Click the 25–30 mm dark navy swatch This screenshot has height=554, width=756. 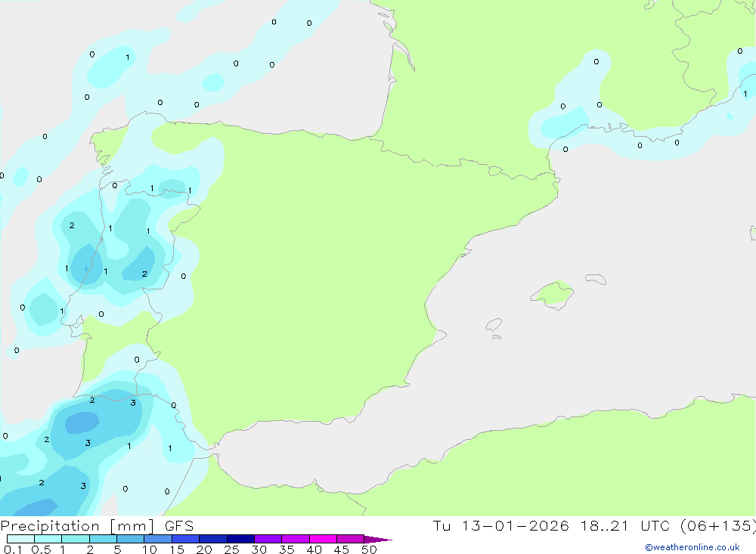(x=240, y=539)
